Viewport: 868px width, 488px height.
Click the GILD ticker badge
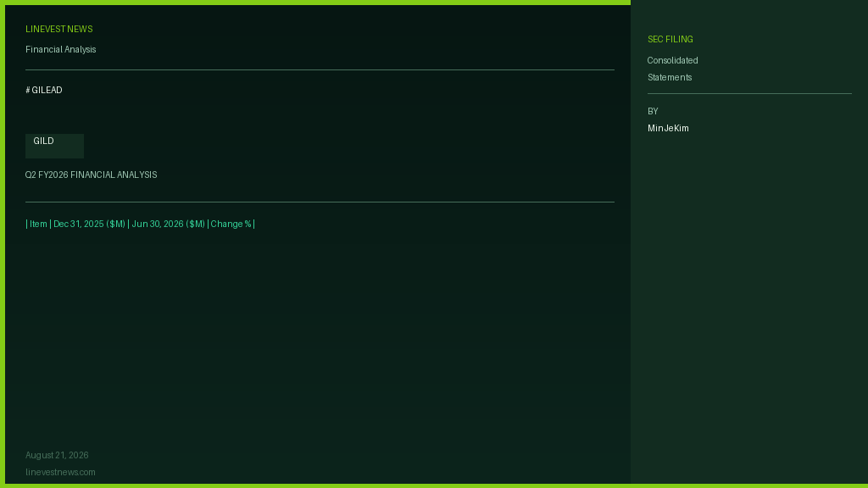click(54, 146)
